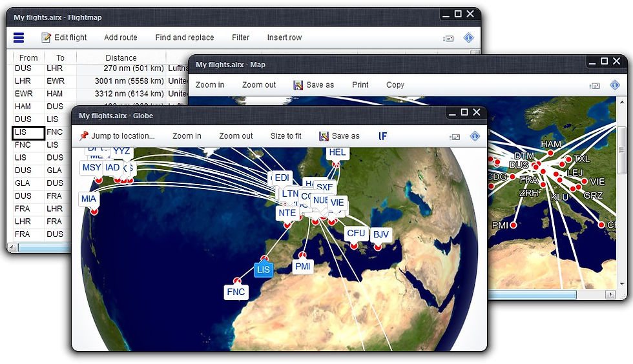Select the CFU airport label on the globe
Viewport: 633px width, 364px height.
tap(356, 233)
